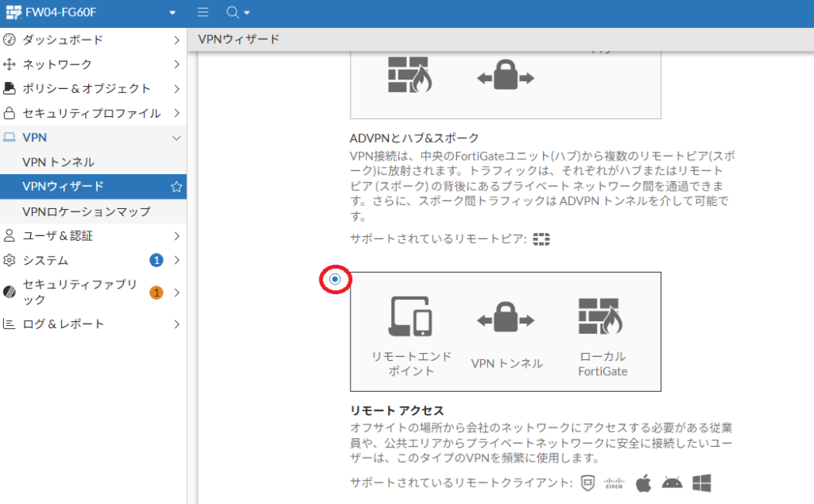Open the search magnifier icon in header
Screen dimensions: 814x504
pyautogui.click(x=233, y=12)
